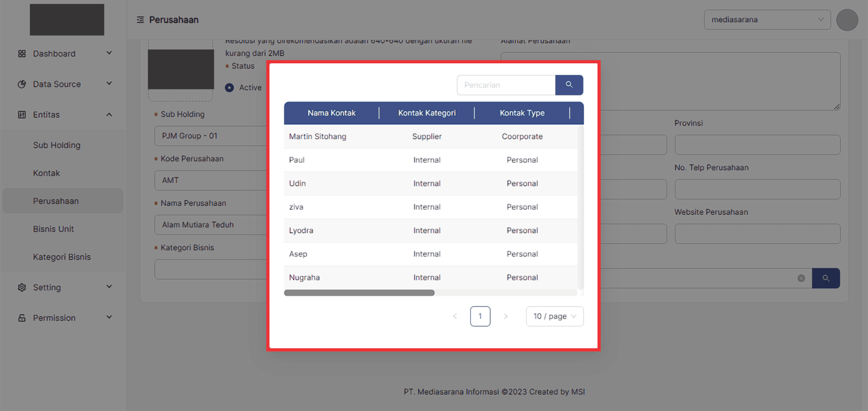Click the hamburger menu icon beside Perusahaan
Viewport: 868px width, 411px height.
pyautogui.click(x=140, y=20)
